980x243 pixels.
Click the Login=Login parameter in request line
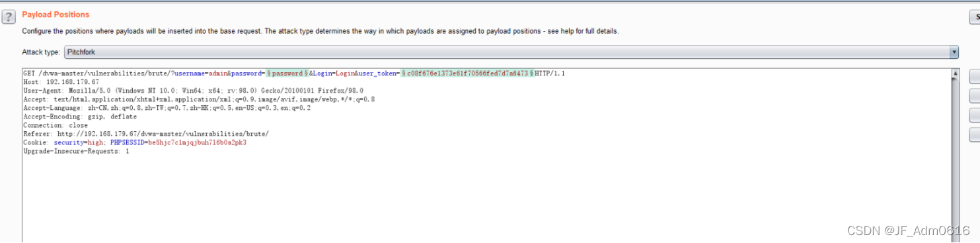click(x=334, y=73)
